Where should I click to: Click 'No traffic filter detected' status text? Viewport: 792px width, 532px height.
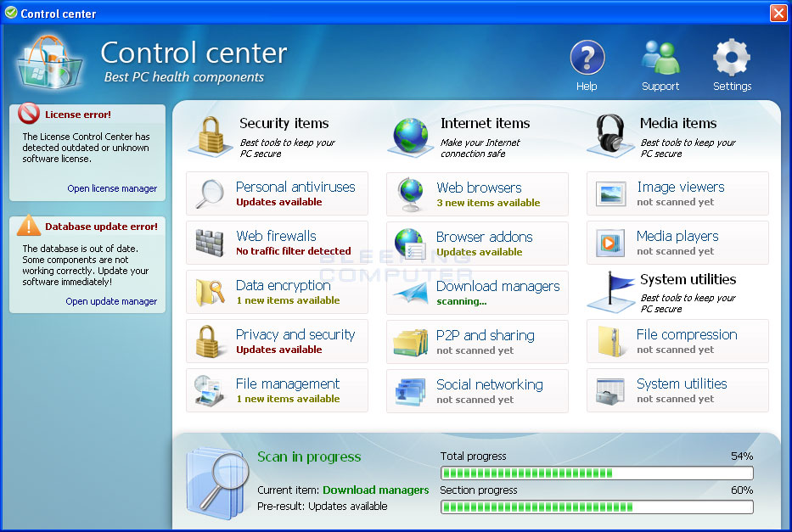point(294,251)
